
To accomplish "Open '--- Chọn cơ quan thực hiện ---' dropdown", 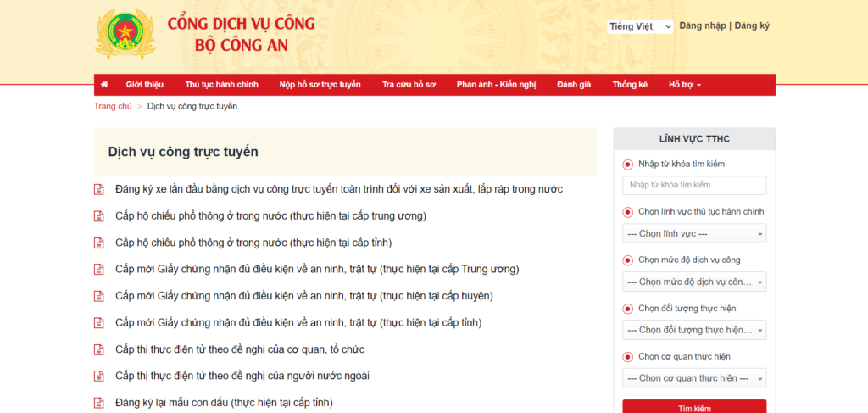I will click(694, 378).
